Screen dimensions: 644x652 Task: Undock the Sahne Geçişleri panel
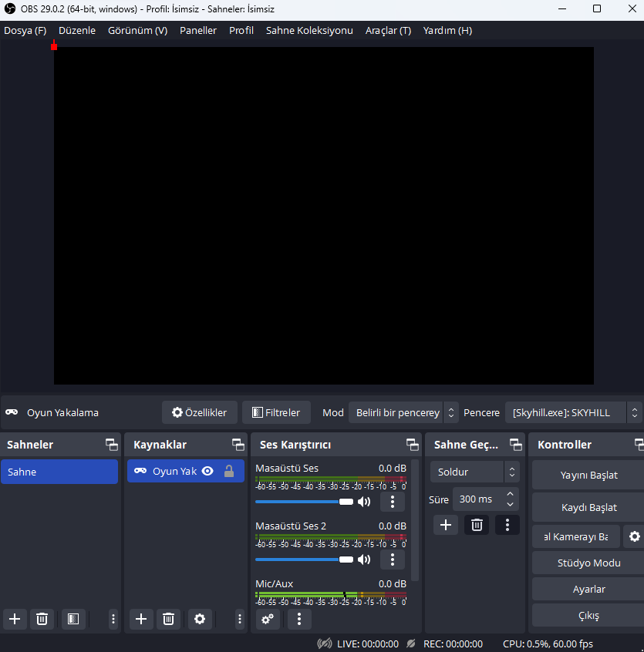point(516,445)
